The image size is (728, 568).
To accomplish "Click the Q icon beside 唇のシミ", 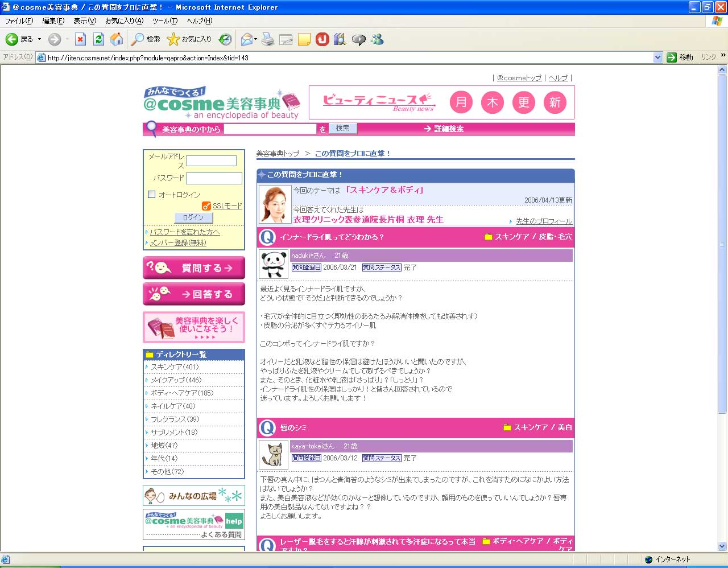I will (x=267, y=428).
